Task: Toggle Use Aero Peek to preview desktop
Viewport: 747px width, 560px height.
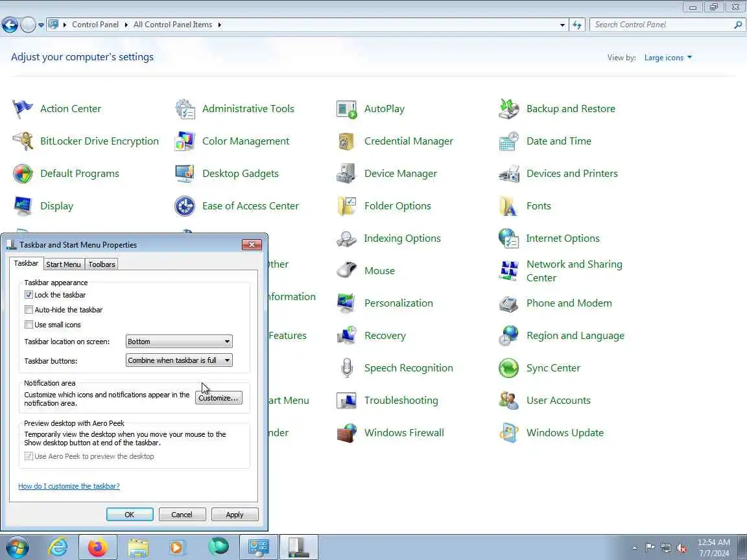Action: (29, 456)
